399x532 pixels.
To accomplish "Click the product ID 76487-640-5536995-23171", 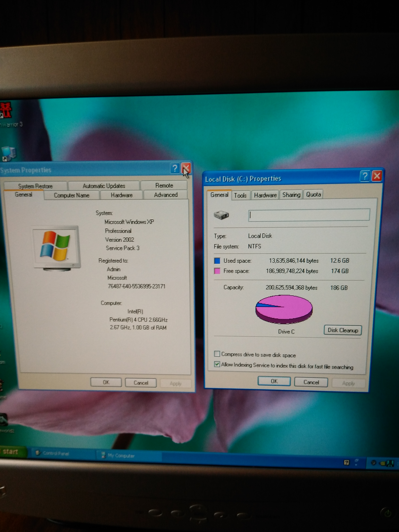I will (x=136, y=286).
